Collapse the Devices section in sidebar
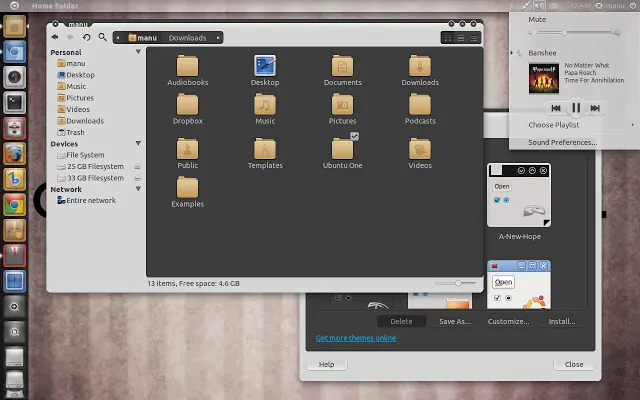This screenshot has height=400, width=640. tap(138, 143)
